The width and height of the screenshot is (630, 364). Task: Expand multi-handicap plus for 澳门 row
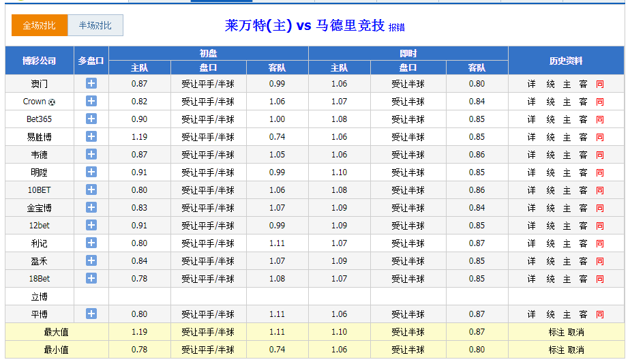pyautogui.click(x=91, y=84)
